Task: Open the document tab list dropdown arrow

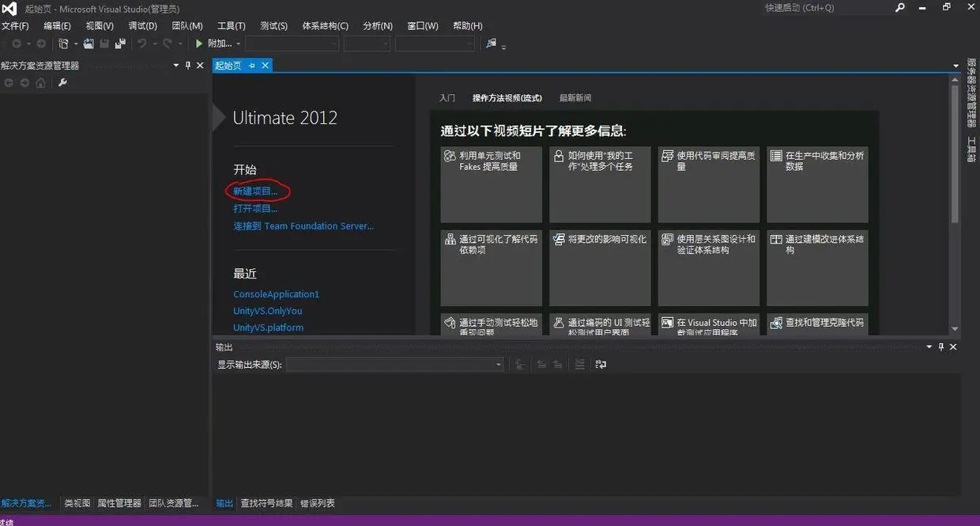Action: click(x=955, y=66)
